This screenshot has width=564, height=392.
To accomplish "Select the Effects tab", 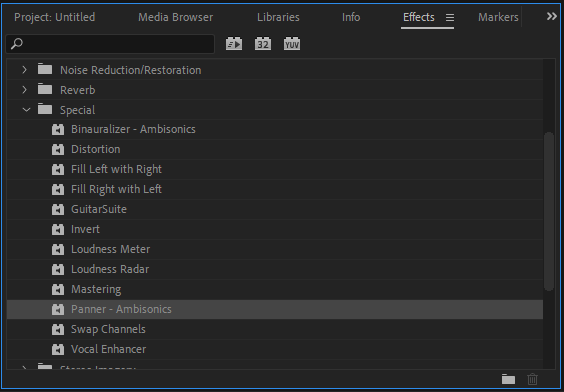I will point(419,17).
